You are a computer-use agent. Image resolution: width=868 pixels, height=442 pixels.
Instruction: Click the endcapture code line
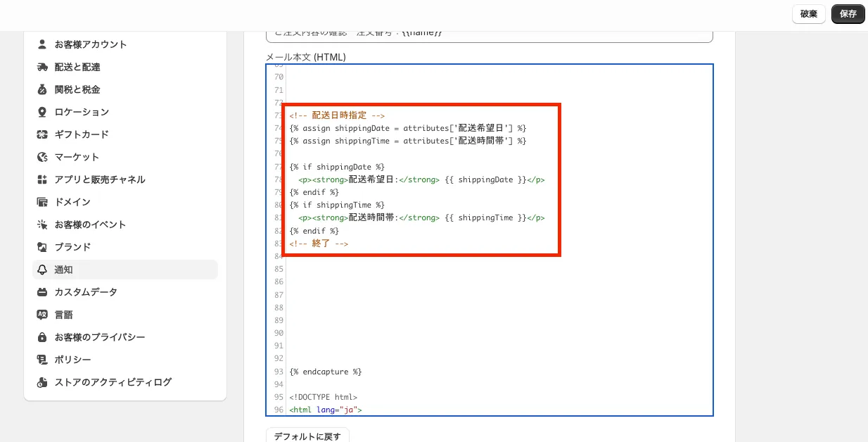pos(325,372)
